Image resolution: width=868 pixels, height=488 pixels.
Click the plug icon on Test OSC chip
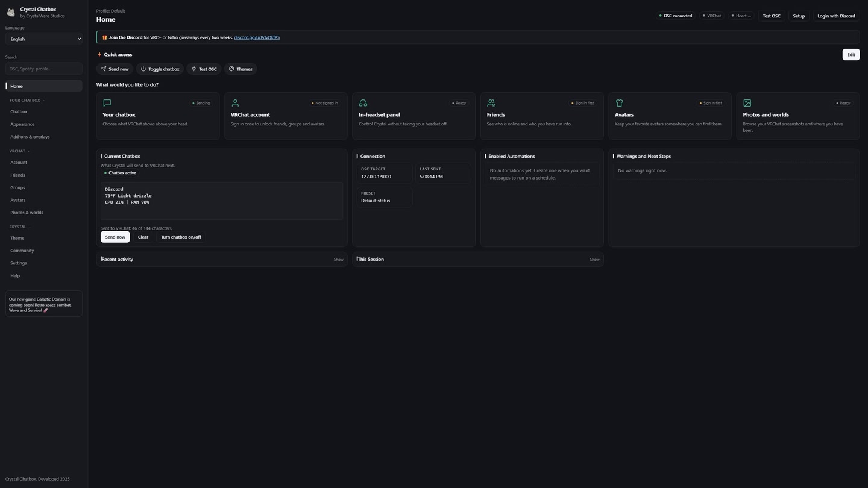194,69
